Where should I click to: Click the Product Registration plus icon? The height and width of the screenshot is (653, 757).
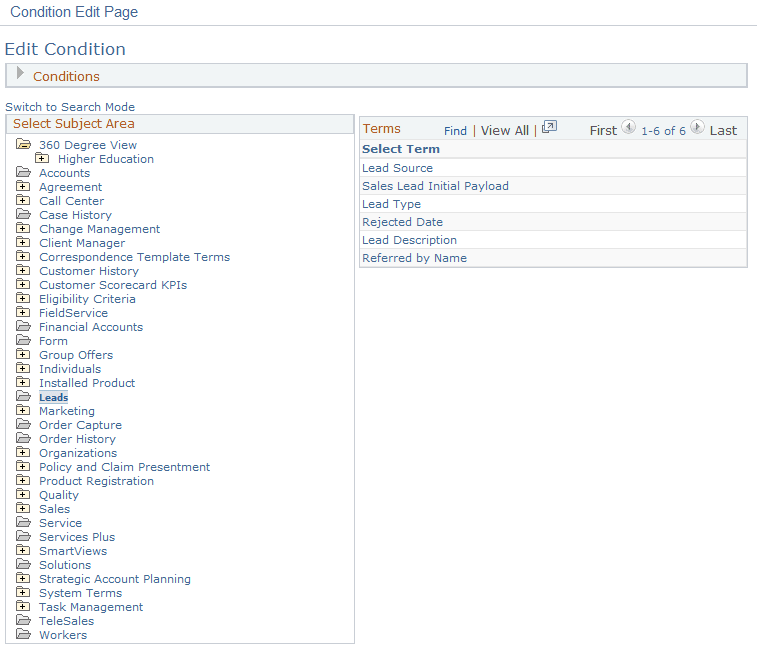tap(23, 480)
